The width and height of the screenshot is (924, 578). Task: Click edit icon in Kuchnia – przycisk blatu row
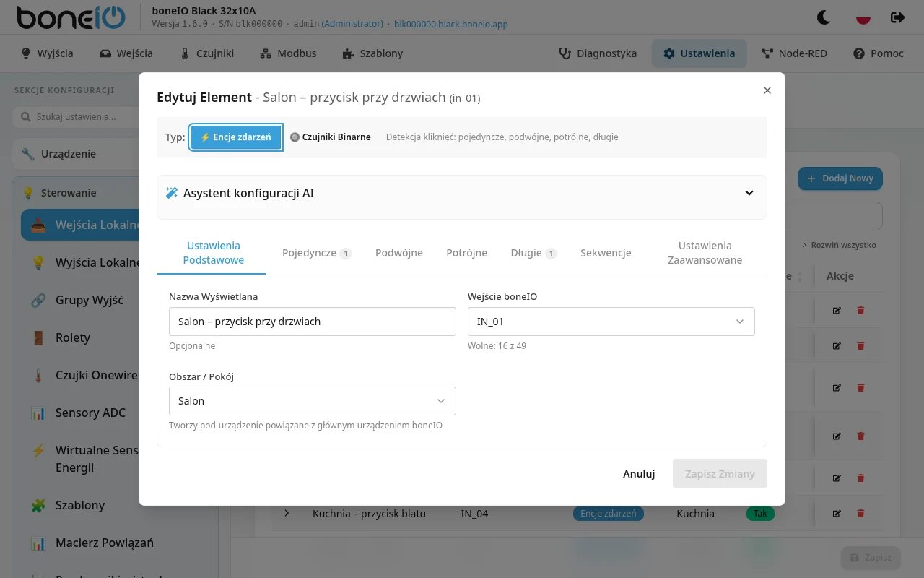point(837,514)
